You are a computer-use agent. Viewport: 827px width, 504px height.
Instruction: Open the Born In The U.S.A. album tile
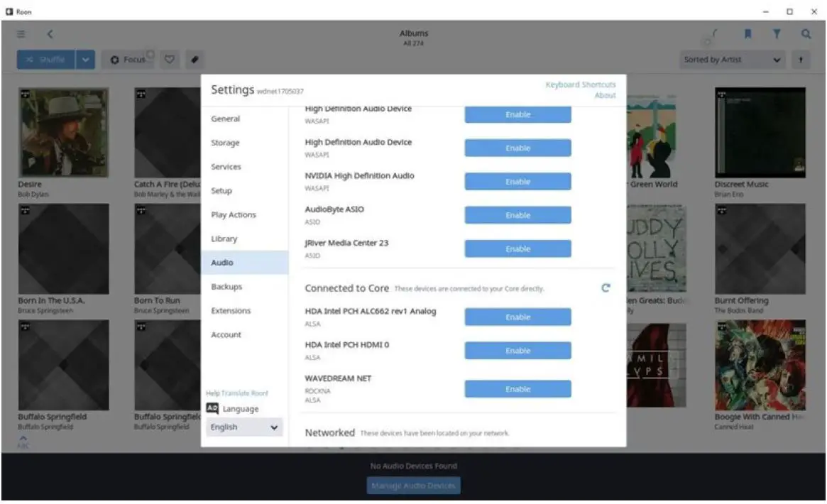pos(63,249)
